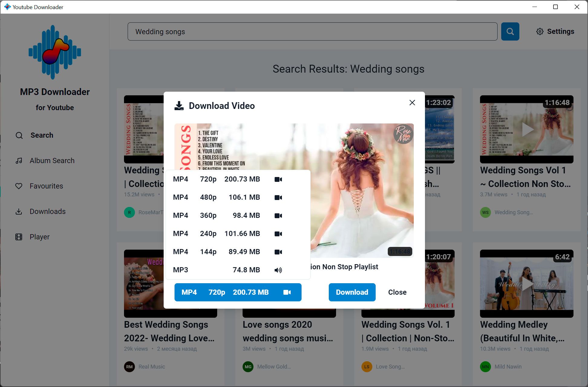This screenshot has width=588, height=387.
Task: Click Close to dismiss the download dialog
Action: pyautogui.click(x=397, y=292)
